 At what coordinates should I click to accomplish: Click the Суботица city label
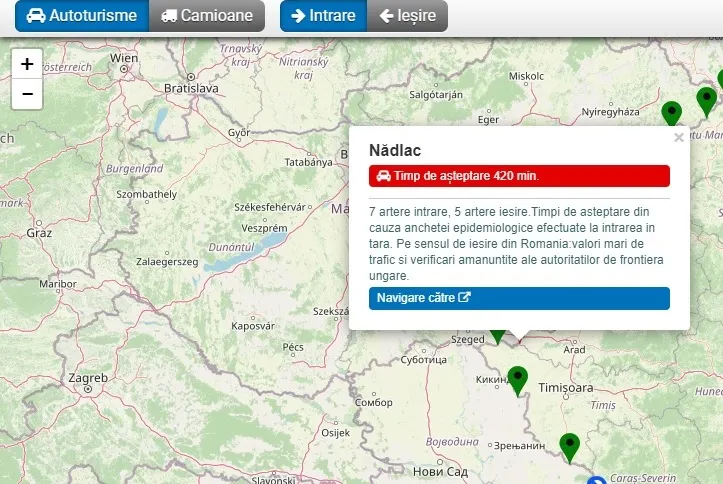tap(424, 360)
